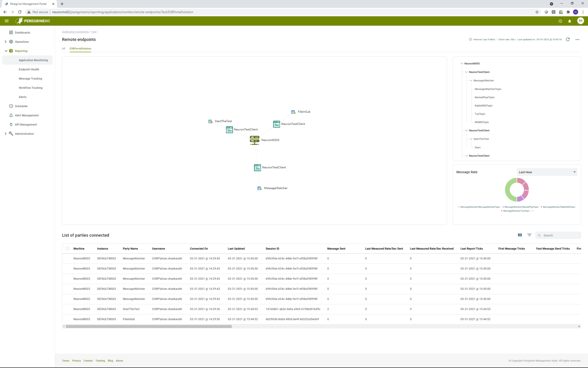Collapse the Reporting sidebar section

tap(6, 51)
